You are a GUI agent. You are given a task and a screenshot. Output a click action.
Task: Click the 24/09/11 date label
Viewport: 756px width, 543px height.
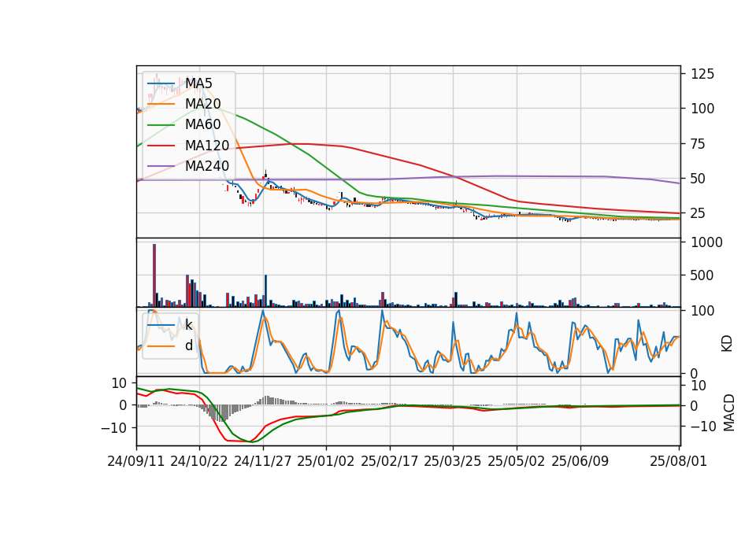click(136, 461)
